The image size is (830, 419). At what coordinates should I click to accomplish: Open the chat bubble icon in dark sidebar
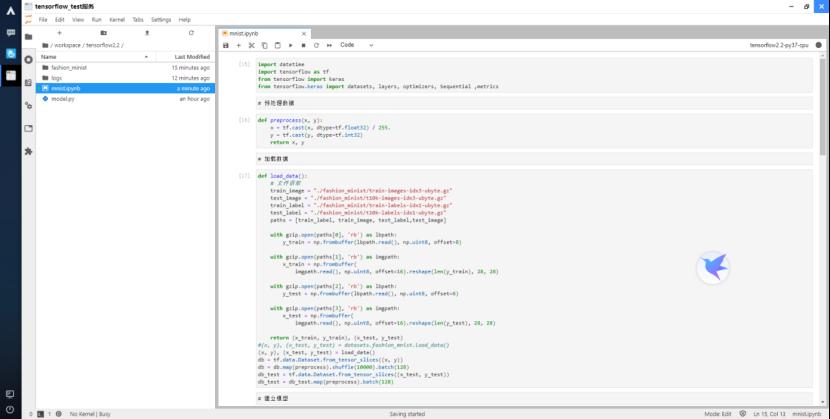(11, 32)
